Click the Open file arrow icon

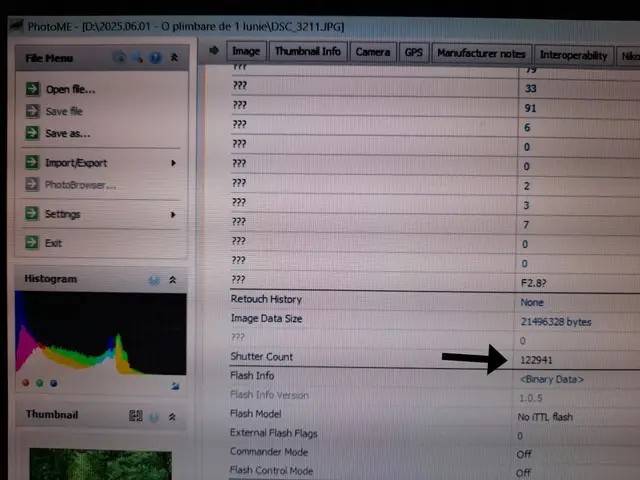pos(33,89)
